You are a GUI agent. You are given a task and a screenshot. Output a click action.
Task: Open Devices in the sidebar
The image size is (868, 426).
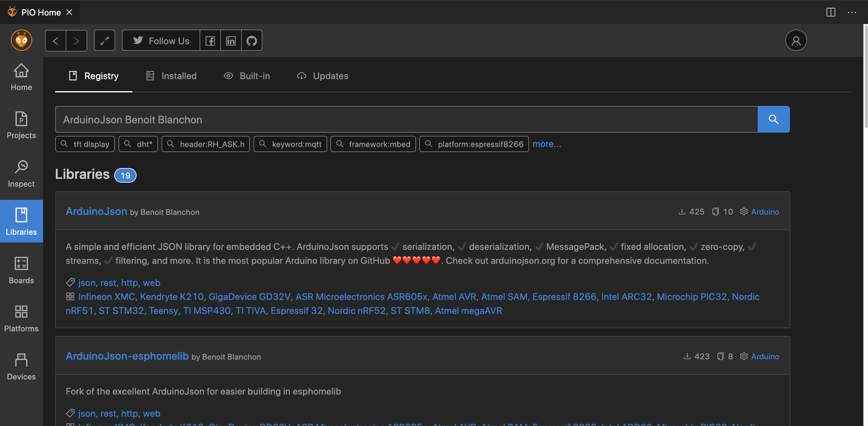point(21,367)
